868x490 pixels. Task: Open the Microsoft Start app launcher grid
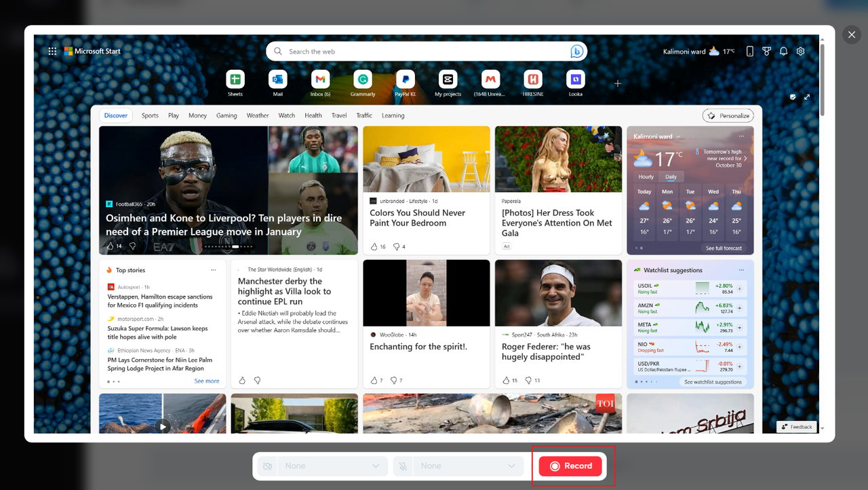tap(52, 51)
